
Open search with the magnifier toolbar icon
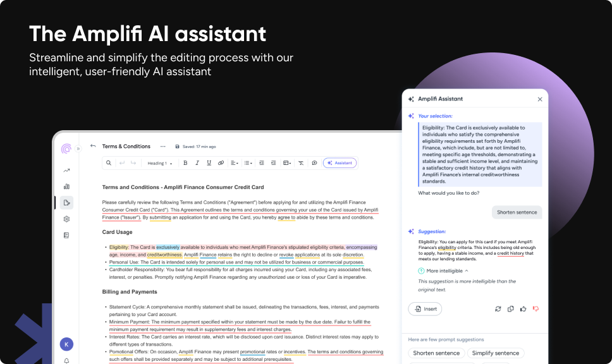point(109,162)
